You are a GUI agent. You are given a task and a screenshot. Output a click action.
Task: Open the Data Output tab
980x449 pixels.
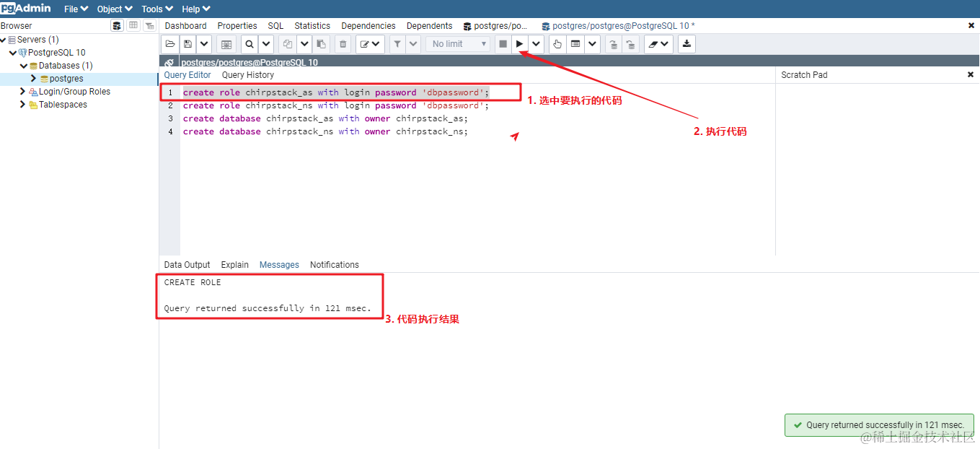click(x=187, y=265)
